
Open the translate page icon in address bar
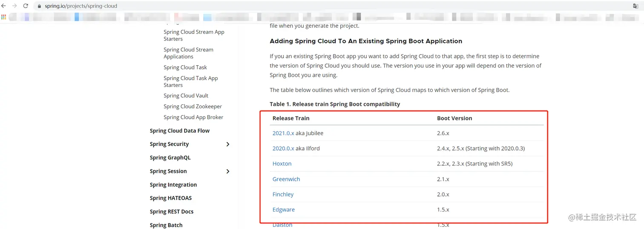click(x=635, y=6)
